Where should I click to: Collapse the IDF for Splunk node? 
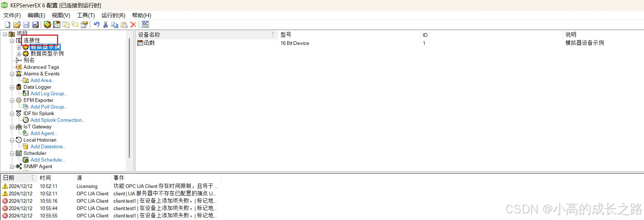(12, 114)
